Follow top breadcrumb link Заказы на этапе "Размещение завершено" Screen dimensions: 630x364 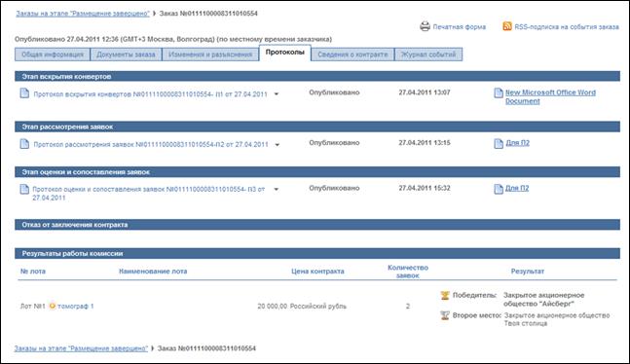coord(83,14)
